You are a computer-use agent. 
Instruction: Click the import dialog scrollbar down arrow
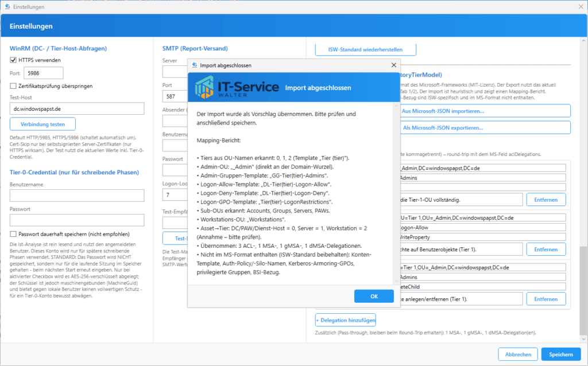click(x=396, y=281)
